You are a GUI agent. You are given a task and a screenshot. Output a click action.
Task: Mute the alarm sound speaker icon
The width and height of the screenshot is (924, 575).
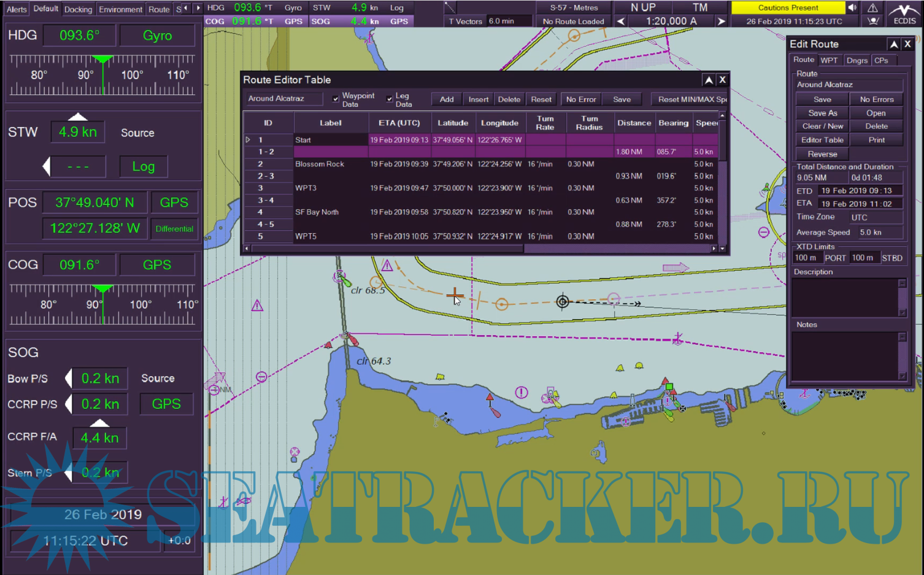point(853,8)
